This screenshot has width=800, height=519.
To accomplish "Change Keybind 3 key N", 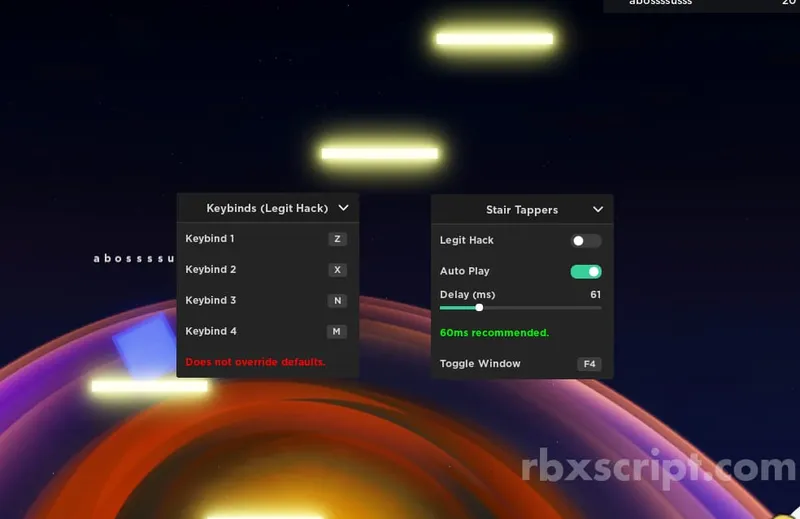I will click(337, 301).
